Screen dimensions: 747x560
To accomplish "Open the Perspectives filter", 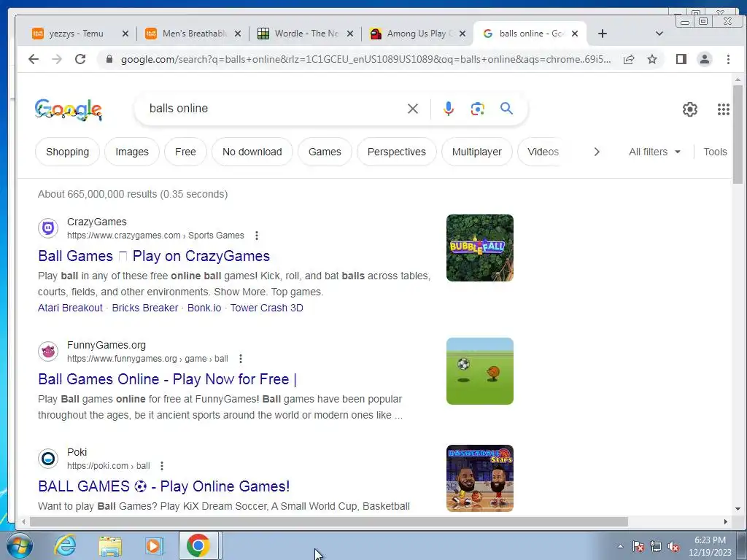I will point(396,152).
